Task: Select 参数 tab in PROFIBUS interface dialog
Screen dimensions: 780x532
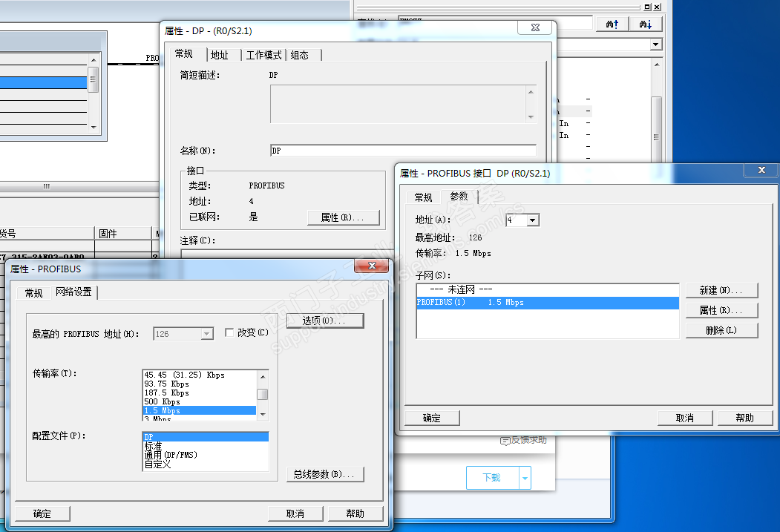Action: click(x=459, y=197)
